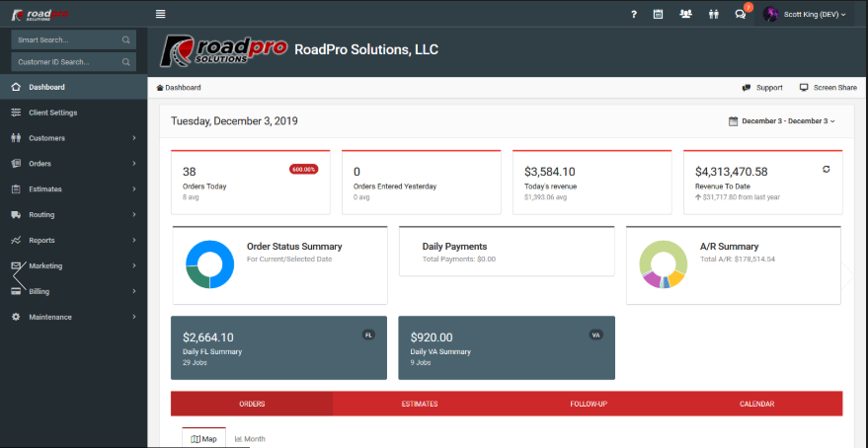Focus the Customer ID Search input field

[x=74, y=62]
